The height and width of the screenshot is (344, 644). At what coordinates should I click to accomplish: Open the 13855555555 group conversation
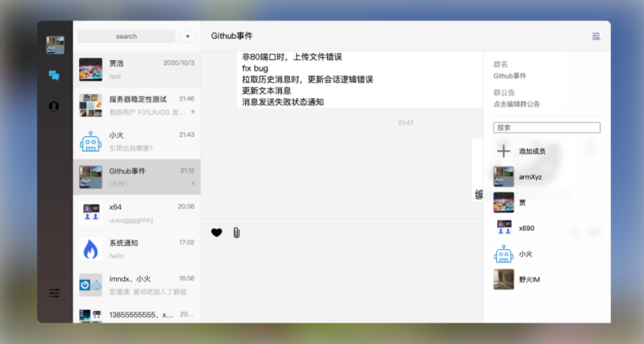137,315
